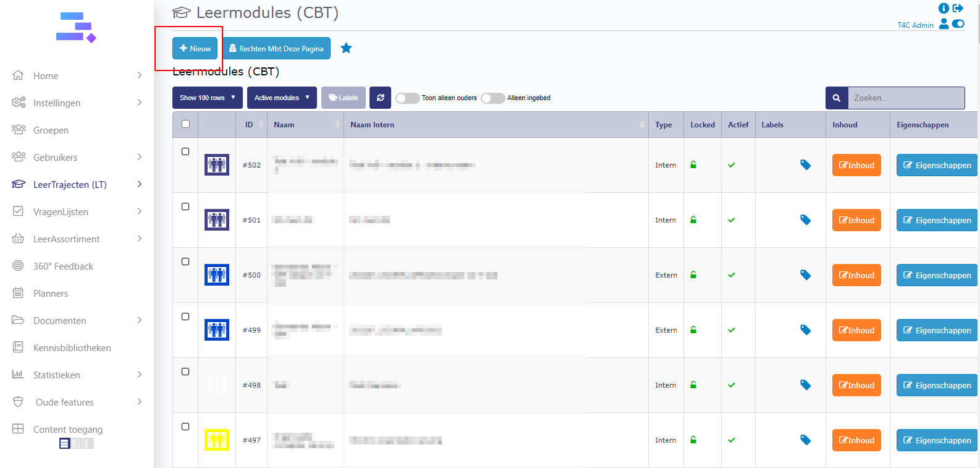
Task: Click into the Zoeken search field
Action: (905, 98)
